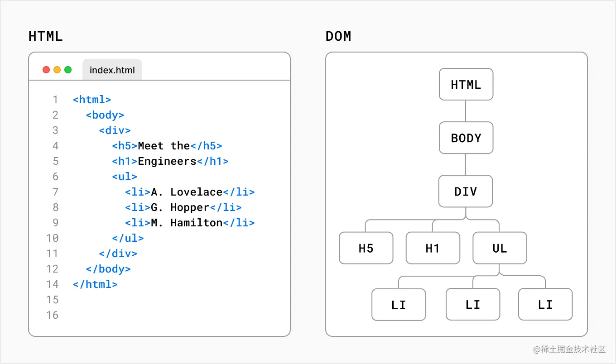Screen dimensions: 616x364
Task: Click 'A. Lovelace' in the code
Action: [187, 192]
